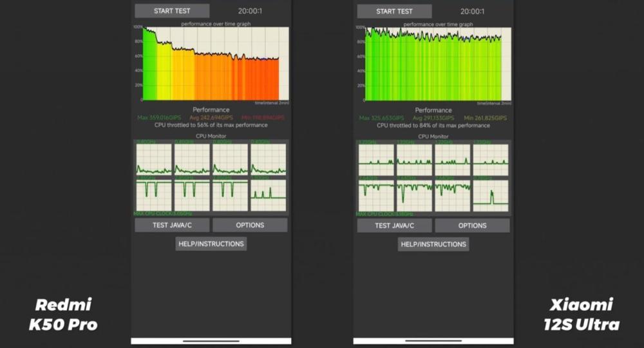The width and height of the screenshot is (644, 348).
Task: Tap HELP/INSTRUCTIONS on the left phone
Action: [211, 244]
